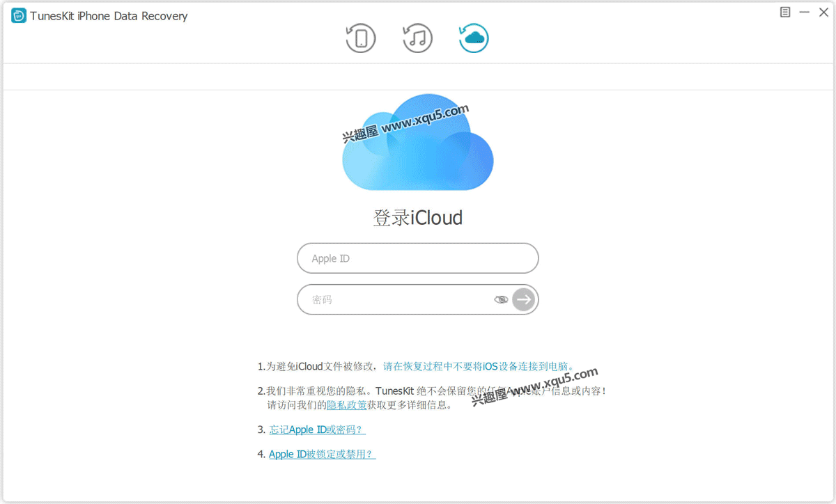Close the TunesKit window

click(x=823, y=13)
